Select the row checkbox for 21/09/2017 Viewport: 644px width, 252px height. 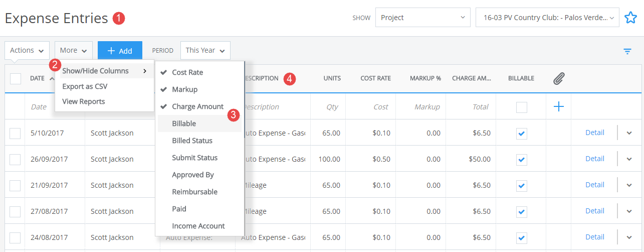15,185
